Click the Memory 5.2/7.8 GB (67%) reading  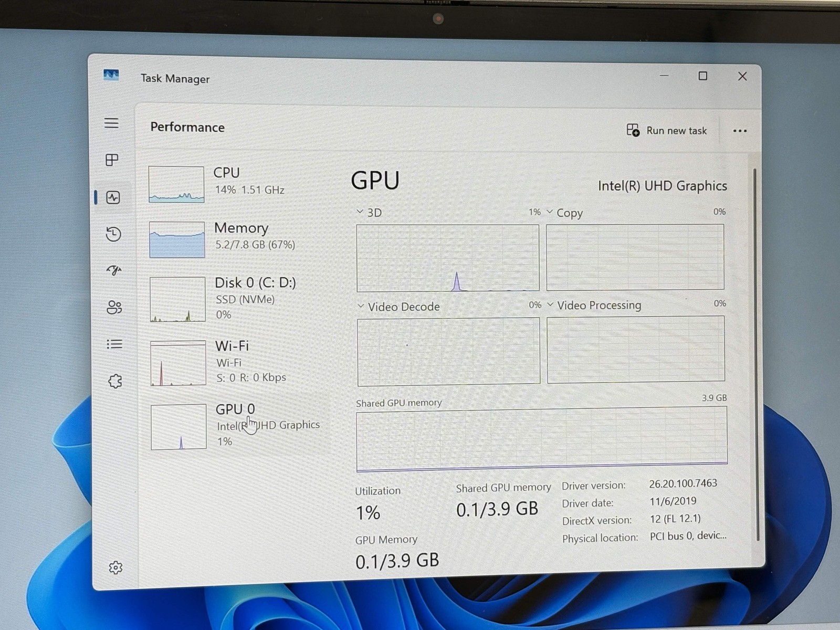(255, 245)
